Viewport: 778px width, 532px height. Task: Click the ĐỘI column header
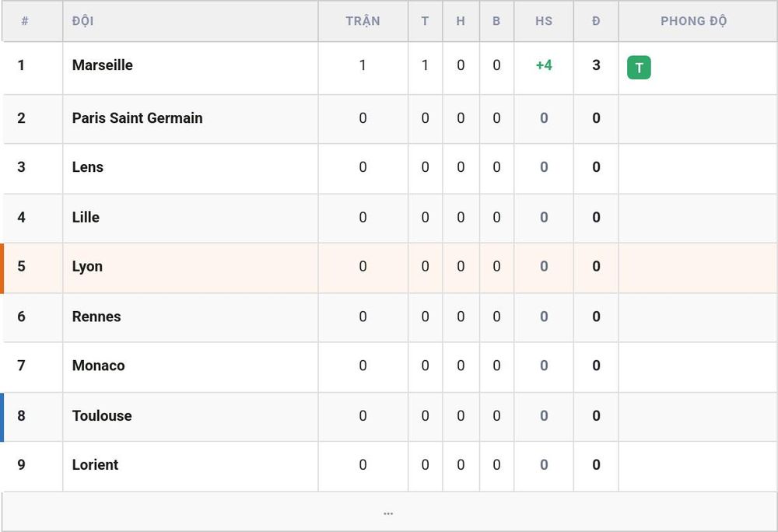pyautogui.click(x=83, y=21)
